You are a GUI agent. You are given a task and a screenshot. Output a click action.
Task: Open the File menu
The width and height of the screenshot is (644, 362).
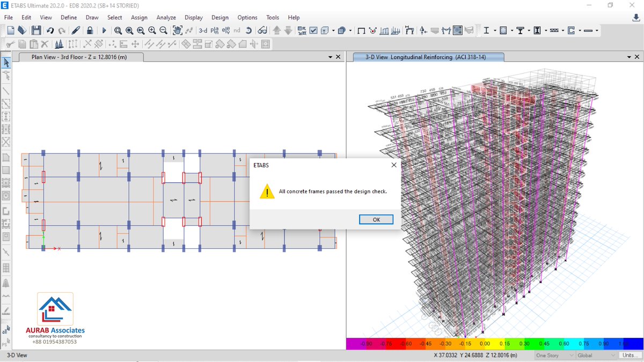click(x=9, y=18)
